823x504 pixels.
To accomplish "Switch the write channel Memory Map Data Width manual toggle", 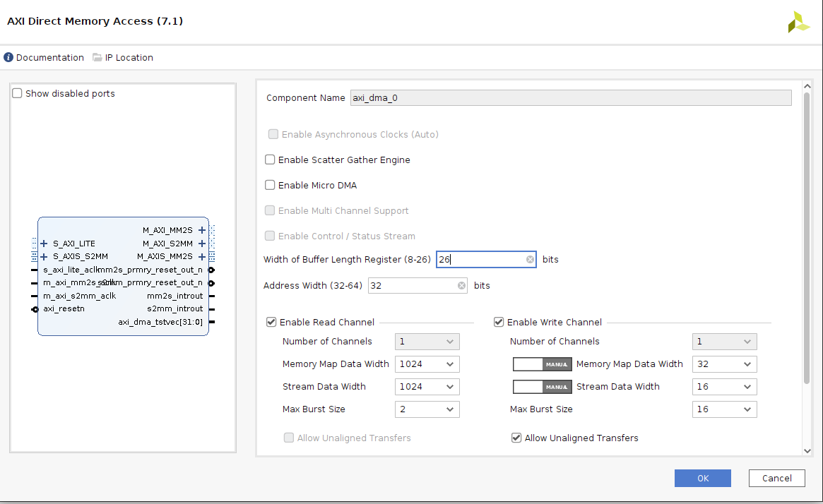I will [543, 364].
